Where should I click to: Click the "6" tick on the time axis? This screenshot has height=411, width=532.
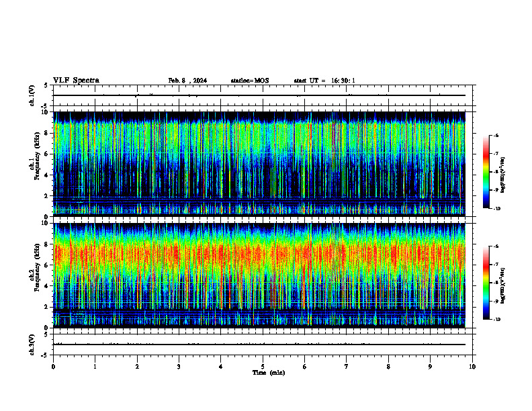(305, 367)
